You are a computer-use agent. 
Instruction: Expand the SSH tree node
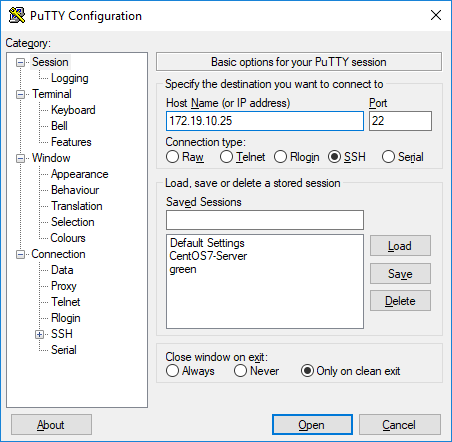click(40, 334)
